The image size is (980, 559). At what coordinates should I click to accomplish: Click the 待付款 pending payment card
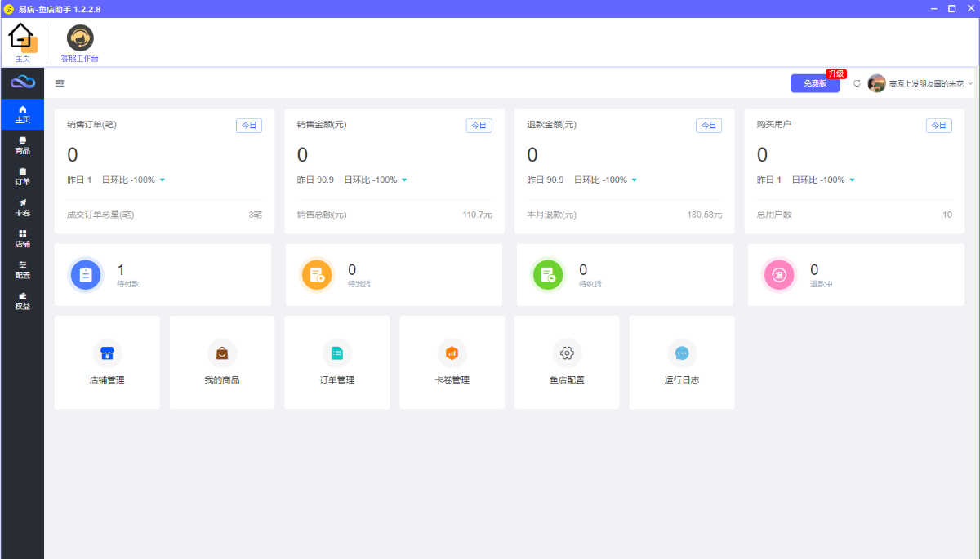tap(163, 275)
